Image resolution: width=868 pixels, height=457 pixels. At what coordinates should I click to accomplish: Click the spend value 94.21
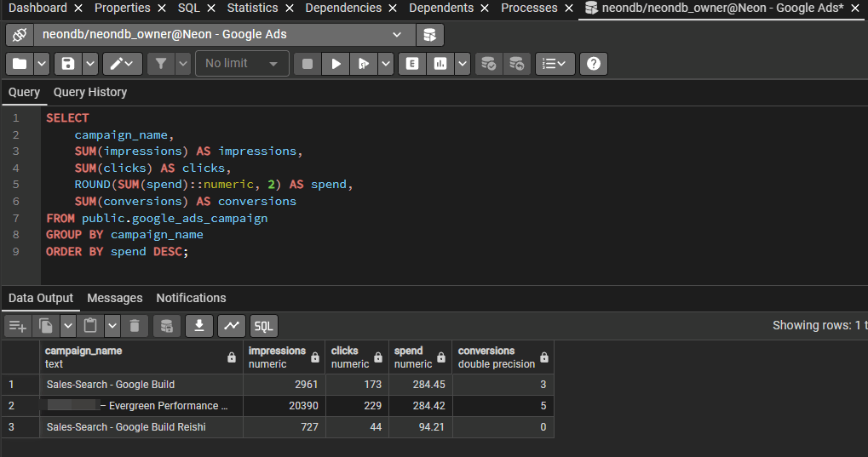[420, 427]
